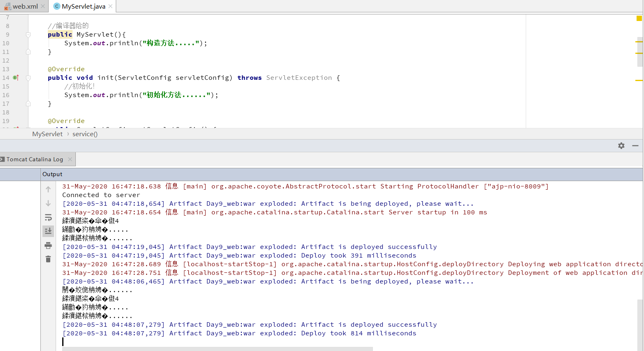Click override gutter icon on line 14
The image size is (644, 351).
[16, 77]
